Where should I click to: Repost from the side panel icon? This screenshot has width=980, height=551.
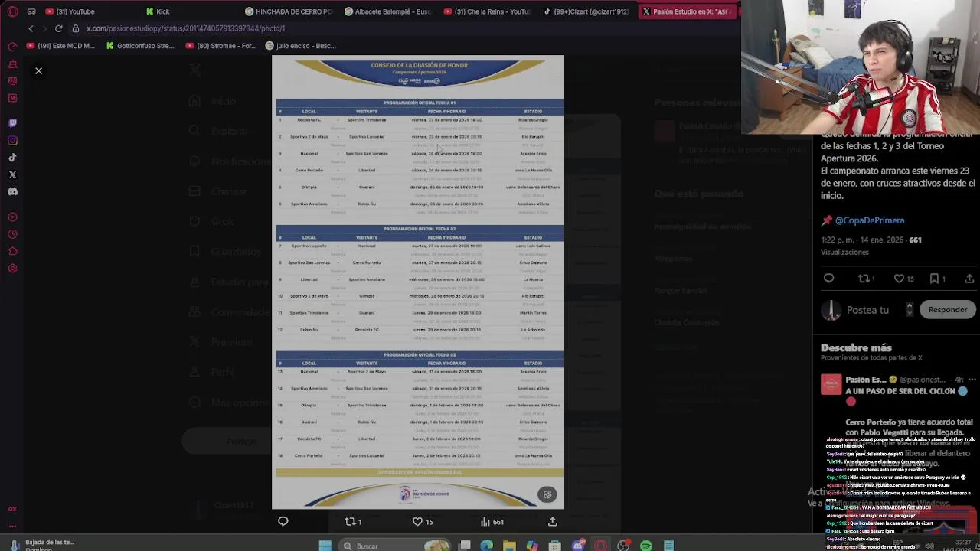tap(866, 279)
